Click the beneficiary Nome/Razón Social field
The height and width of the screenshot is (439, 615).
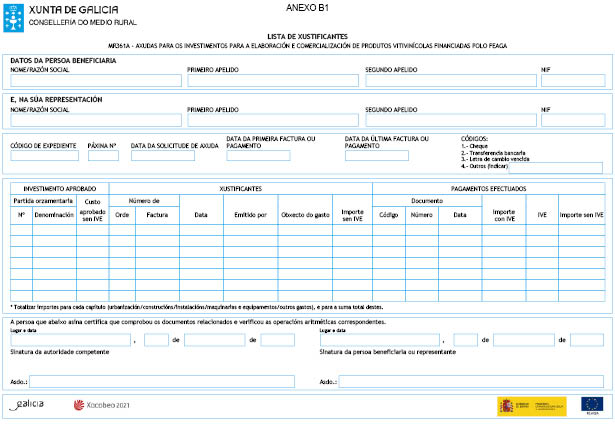[95, 80]
